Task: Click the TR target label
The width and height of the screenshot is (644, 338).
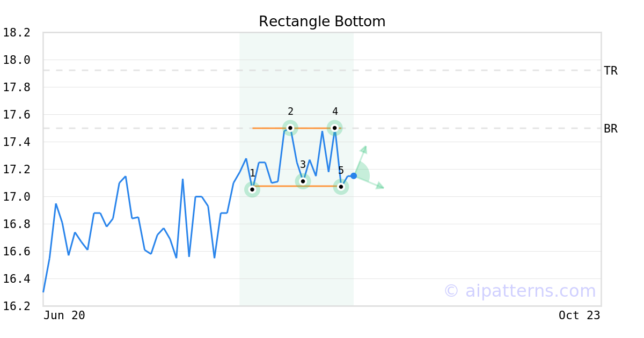Action: [611, 71]
